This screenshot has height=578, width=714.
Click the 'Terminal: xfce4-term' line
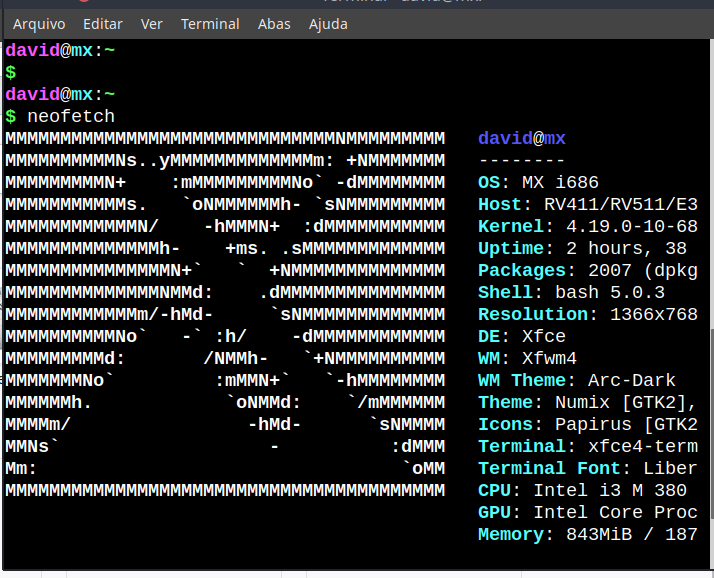point(588,447)
